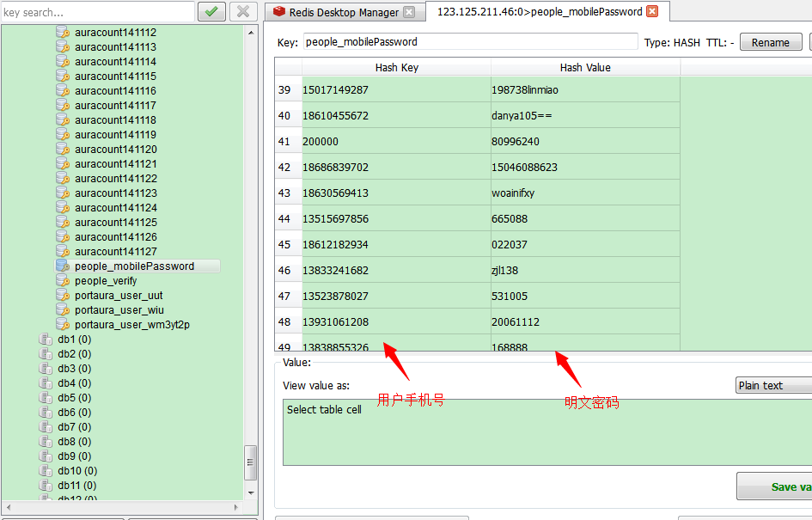Open the Plain text view dropdown

tap(773, 385)
